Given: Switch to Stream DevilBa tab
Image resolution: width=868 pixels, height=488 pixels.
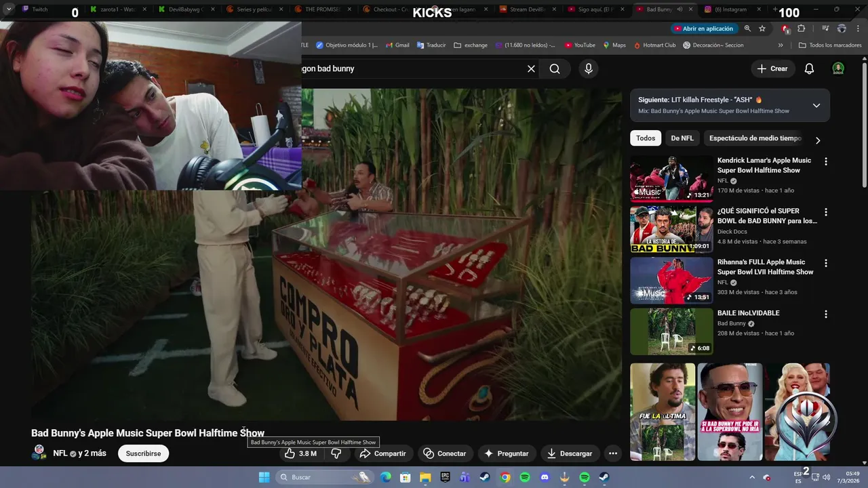Looking at the screenshot, I should 527,9.
